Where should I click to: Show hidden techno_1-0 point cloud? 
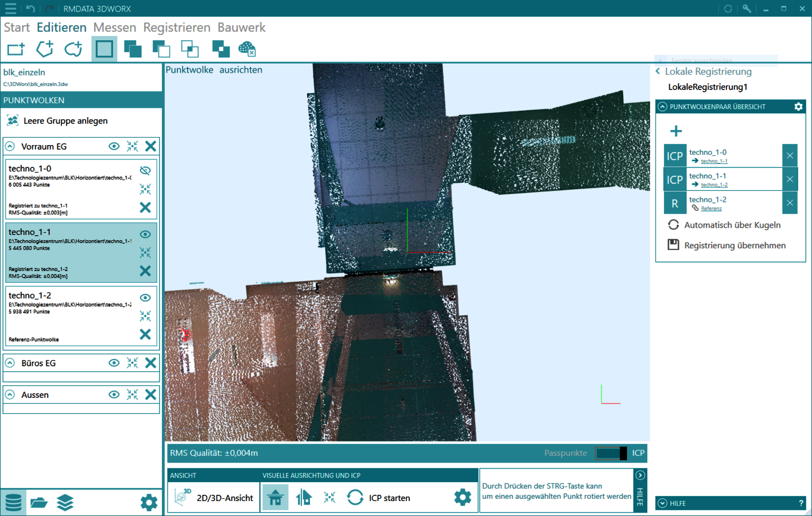pyautogui.click(x=145, y=170)
